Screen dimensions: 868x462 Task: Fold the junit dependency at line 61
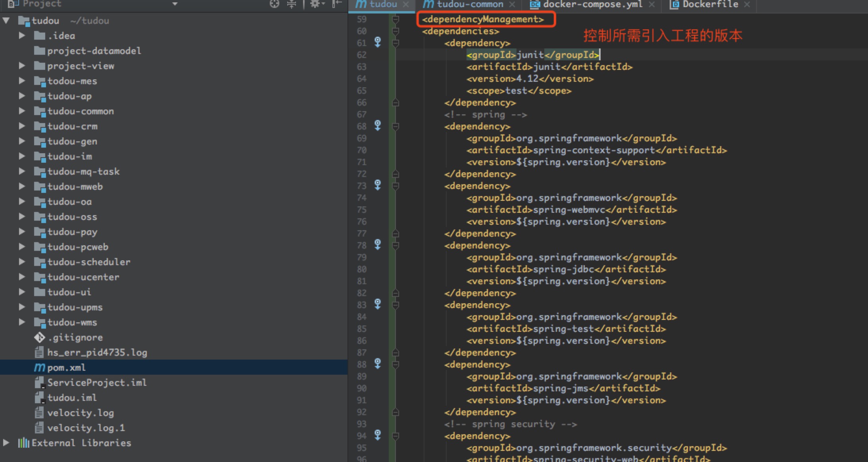[396, 43]
